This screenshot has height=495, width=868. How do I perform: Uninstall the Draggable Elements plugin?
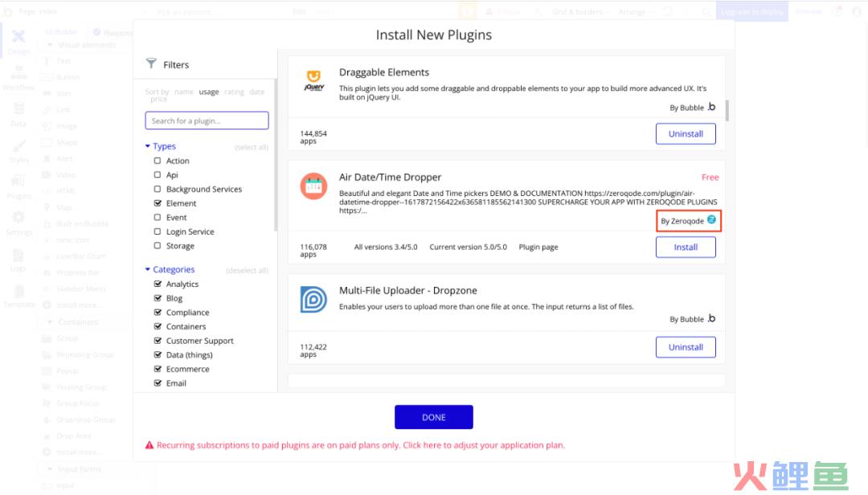(x=686, y=134)
